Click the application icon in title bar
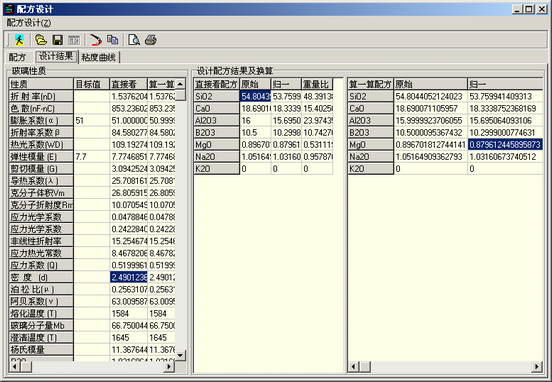The image size is (552, 382). [9, 9]
